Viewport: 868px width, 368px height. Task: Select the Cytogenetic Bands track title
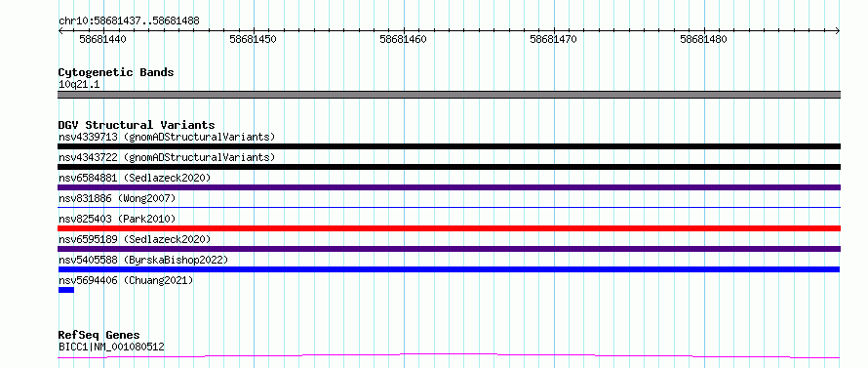116,72
